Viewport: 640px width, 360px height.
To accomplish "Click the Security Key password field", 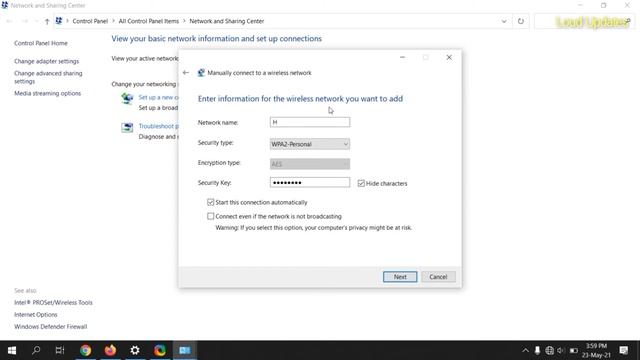I will click(310, 182).
